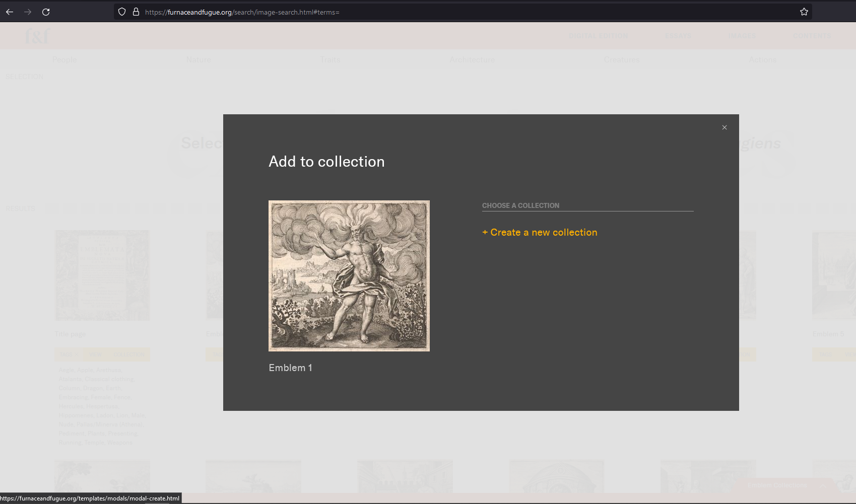
Task: Click the Choose a Collection heading
Action: pyautogui.click(x=520, y=205)
